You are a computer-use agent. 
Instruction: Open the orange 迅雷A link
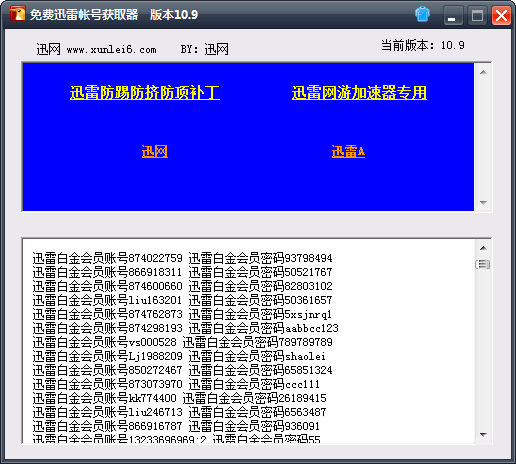pos(348,151)
